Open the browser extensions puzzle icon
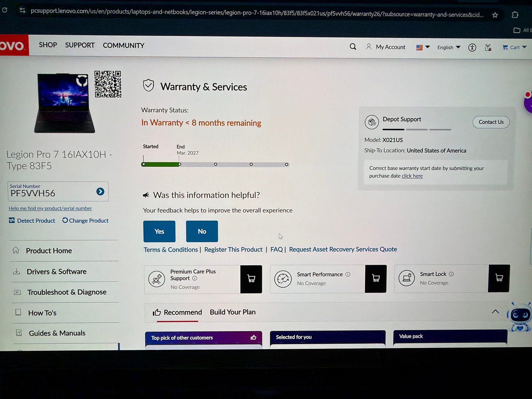Image resolution: width=532 pixels, height=399 pixels. (x=515, y=15)
